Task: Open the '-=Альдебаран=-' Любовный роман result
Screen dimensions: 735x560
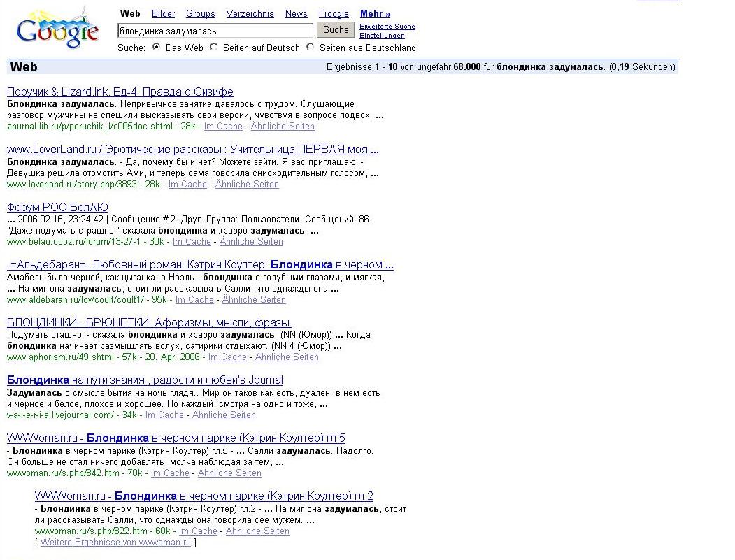Action: pyautogui.click(x=200, y=265)
